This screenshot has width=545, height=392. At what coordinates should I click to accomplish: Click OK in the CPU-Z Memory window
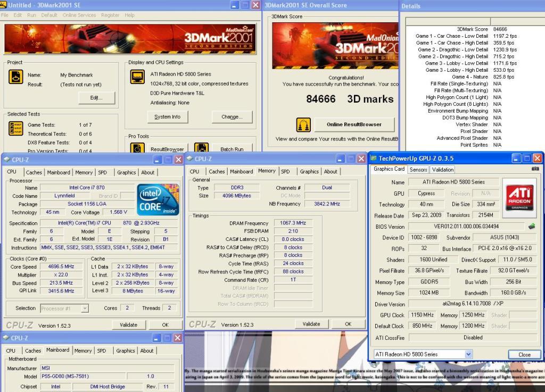pos(348,323)
